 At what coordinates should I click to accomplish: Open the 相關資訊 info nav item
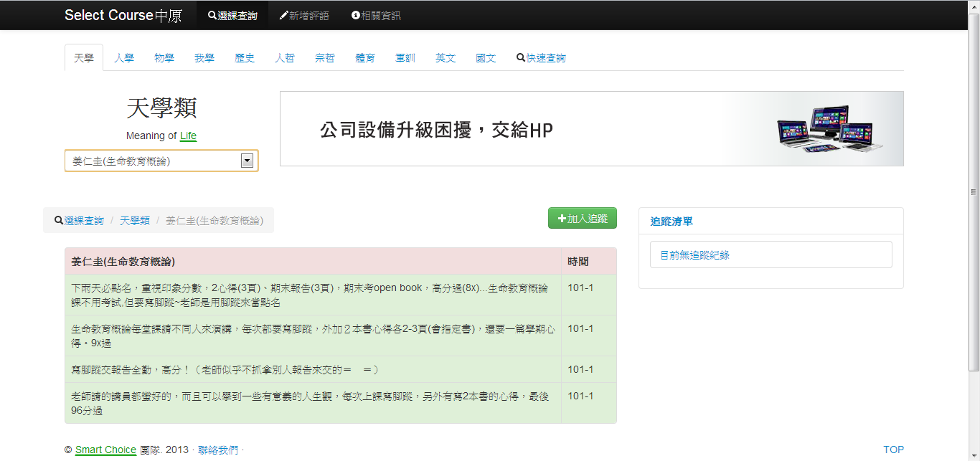pyautogui.click(x=376, y=15)
